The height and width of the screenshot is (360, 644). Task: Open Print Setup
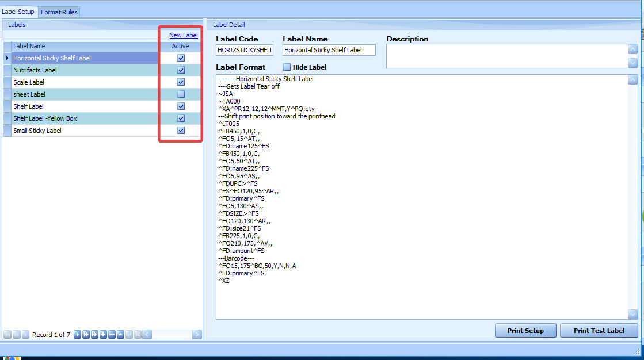coord(526,331)
